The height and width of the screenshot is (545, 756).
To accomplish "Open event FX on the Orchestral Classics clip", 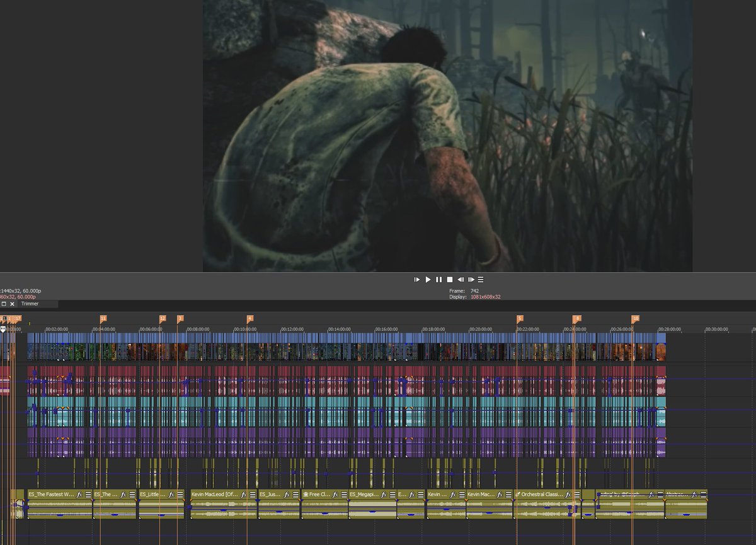I will [568, 494].
